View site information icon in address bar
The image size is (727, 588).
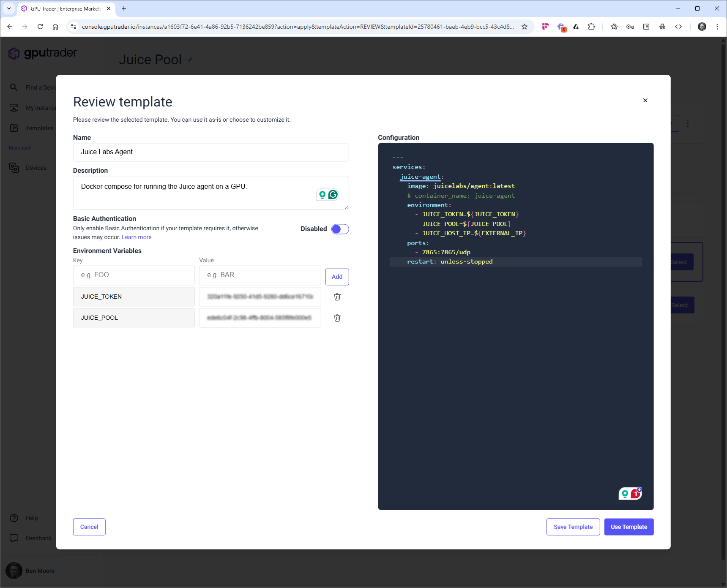tap(74, 27)
